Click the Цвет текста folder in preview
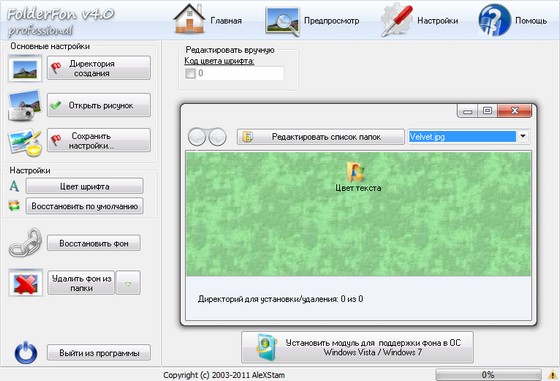 point(358,177)
